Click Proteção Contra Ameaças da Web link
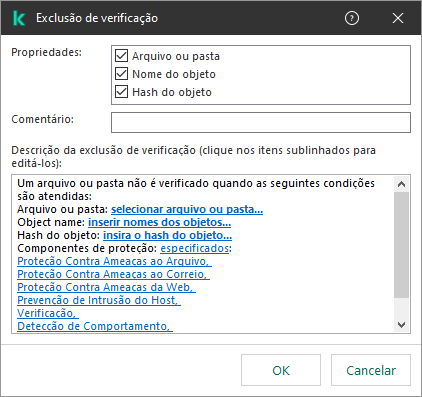Screen dimensions: 422x397 coord(106,287)
